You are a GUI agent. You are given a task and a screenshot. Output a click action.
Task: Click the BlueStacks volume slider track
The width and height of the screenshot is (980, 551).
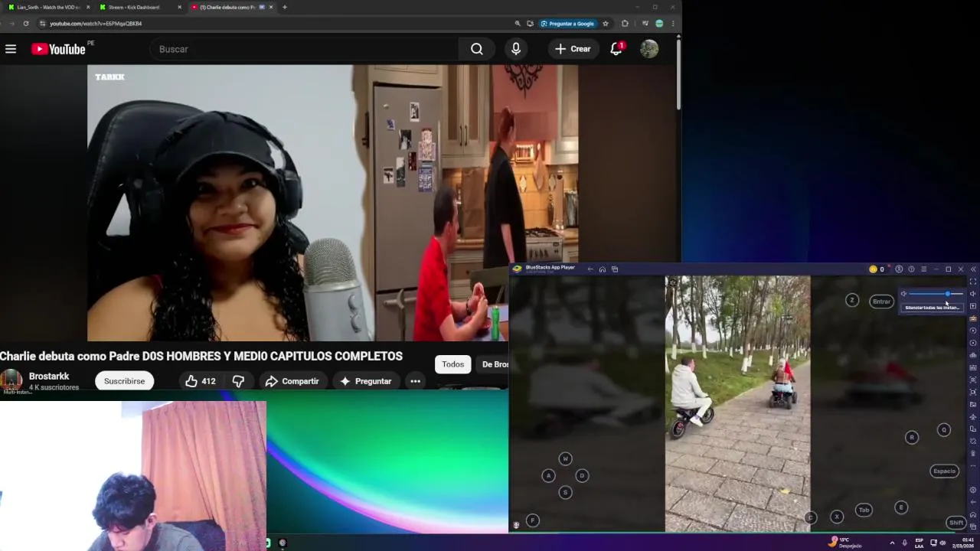point(936,294)
